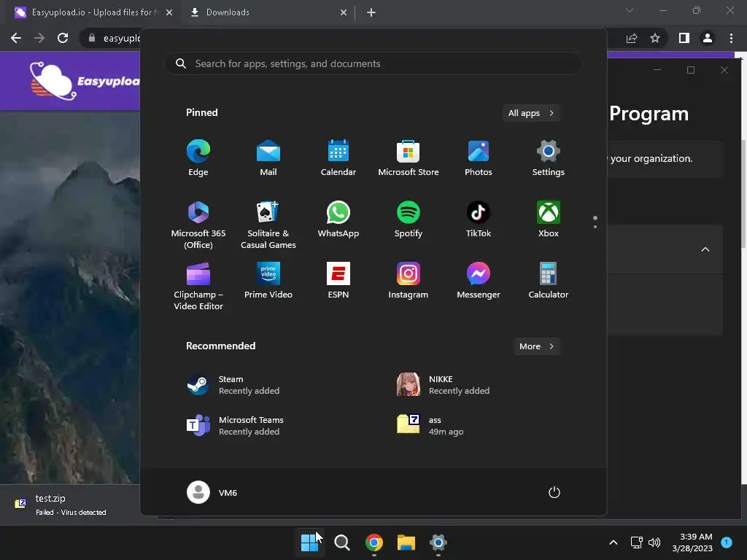The width and height of the screenshot is (747, 560).
Task: Open taskbar Search
Action: (x=341, y=542)
